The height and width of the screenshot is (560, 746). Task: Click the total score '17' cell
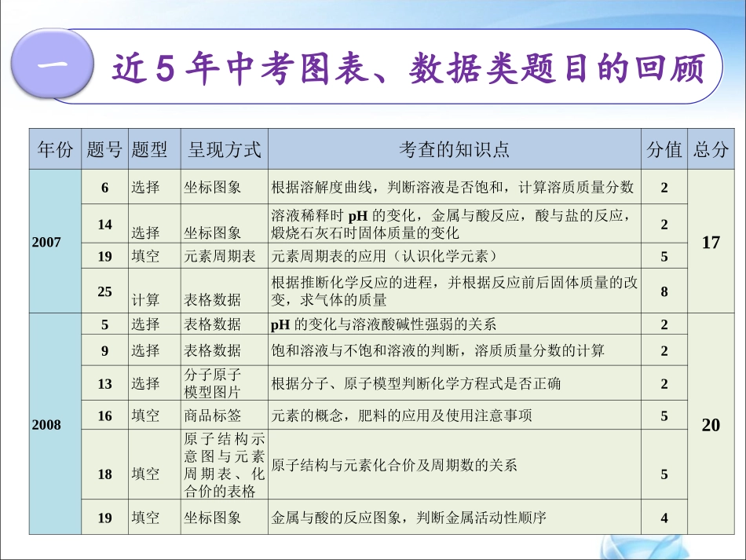click(711, 242)
